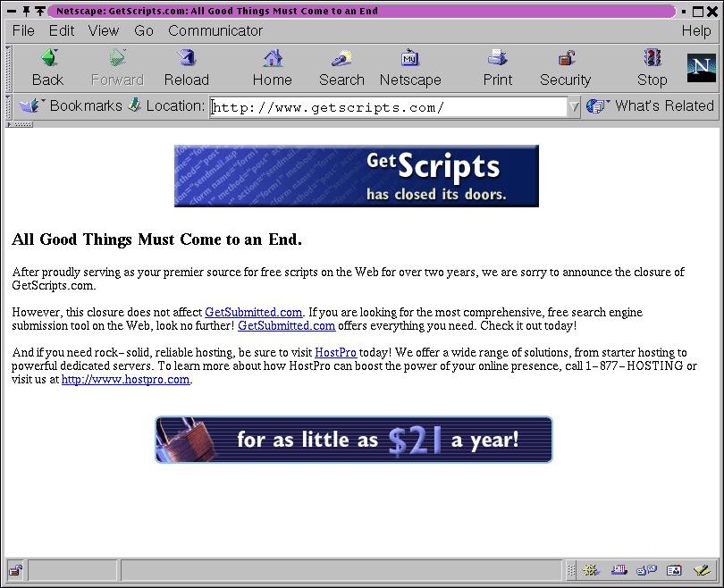Image resolution: width=724 pixels, height=588 pixels.
Task: Open the Composer pen icon in status bar
Action: (x=701, y=570)
